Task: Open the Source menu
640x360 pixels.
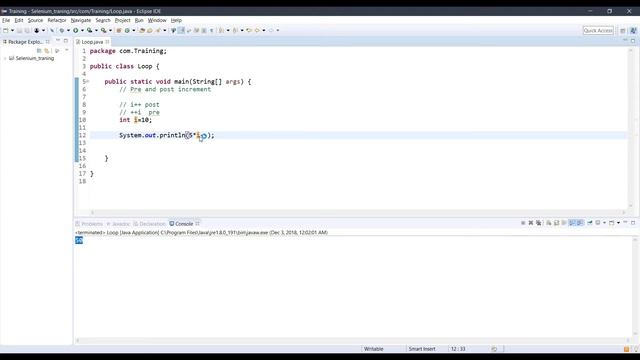Action: (x=35, y=20)
